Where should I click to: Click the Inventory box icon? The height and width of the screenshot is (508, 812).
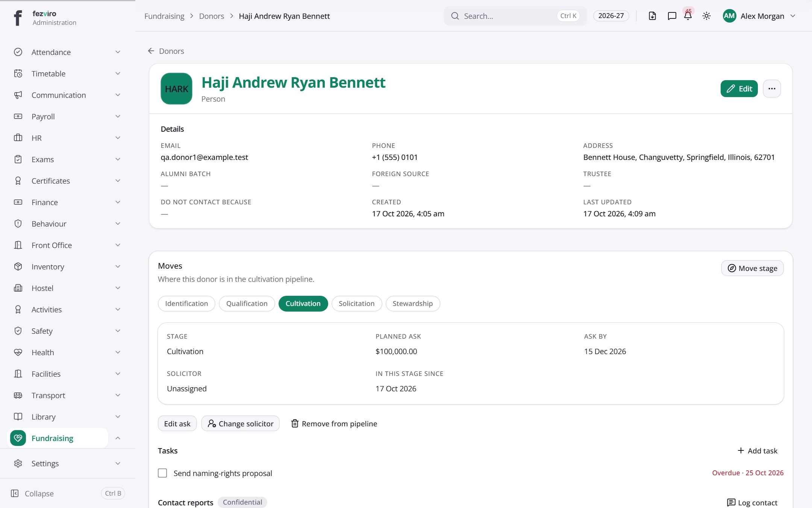[18, 266]
